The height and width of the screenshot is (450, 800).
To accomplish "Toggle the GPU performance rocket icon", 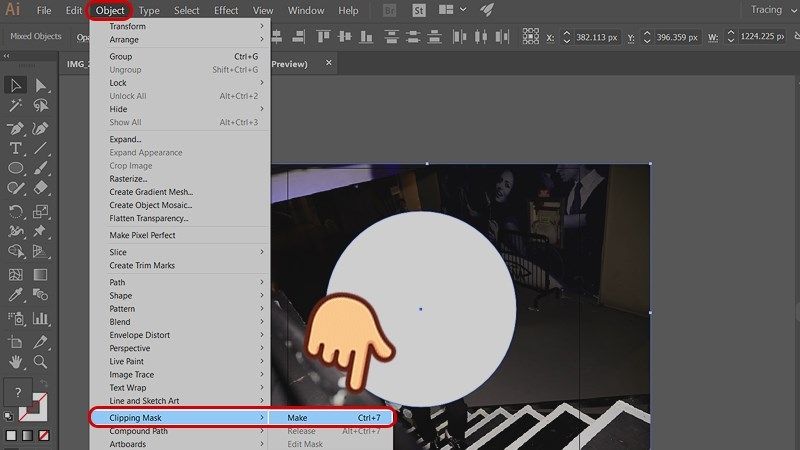I will (487, 10).
